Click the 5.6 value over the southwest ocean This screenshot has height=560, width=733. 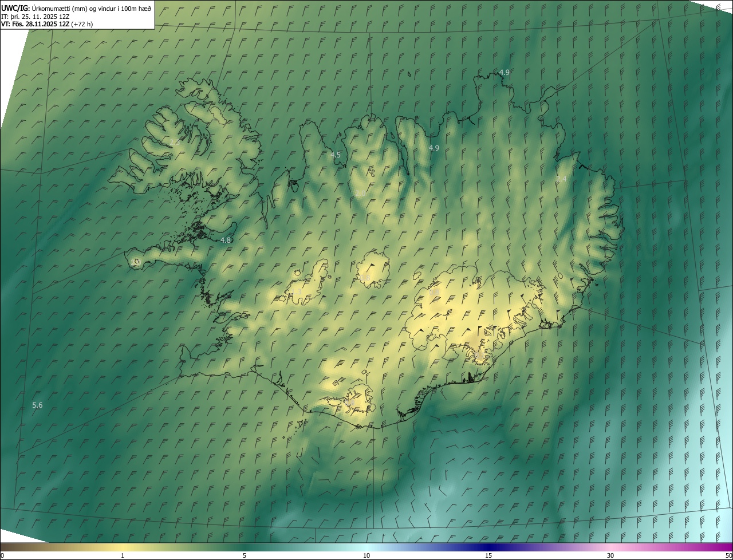tap(37, 405)
